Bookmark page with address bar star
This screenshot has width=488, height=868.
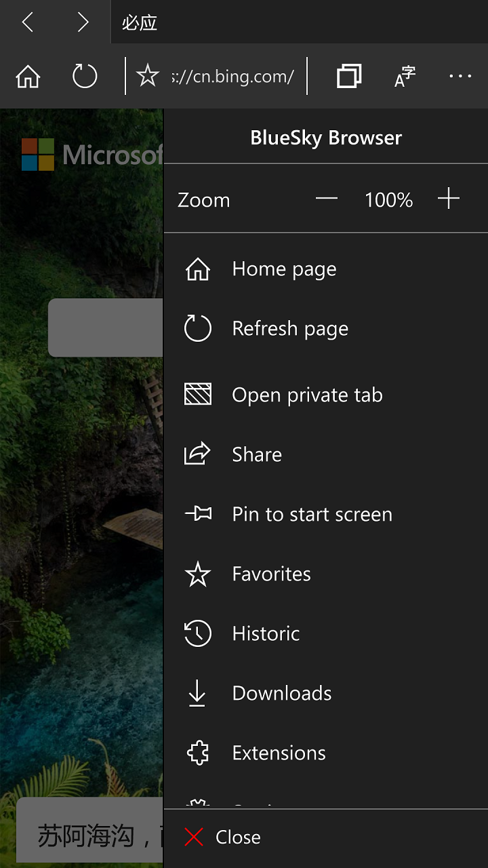pyautogui.click(x=148, y=76)
